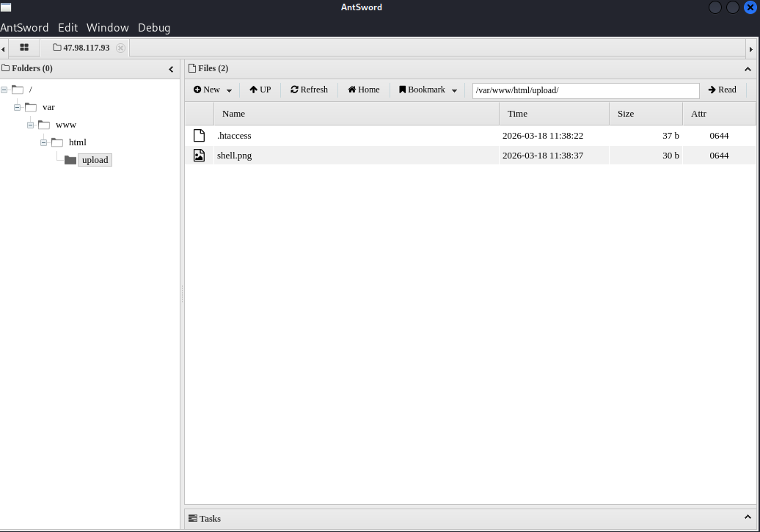Click the path input field
This screenshot has height=532, width=760.
click(x=585, y=91)
